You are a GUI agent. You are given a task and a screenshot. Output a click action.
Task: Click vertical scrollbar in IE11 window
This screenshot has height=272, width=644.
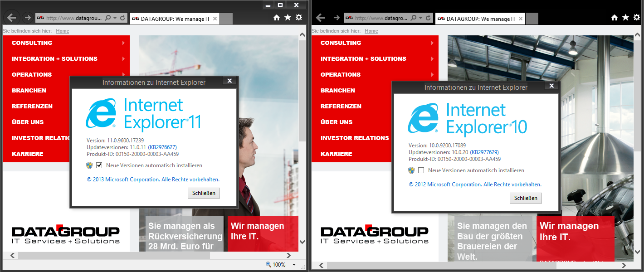[x=302, y=91]
